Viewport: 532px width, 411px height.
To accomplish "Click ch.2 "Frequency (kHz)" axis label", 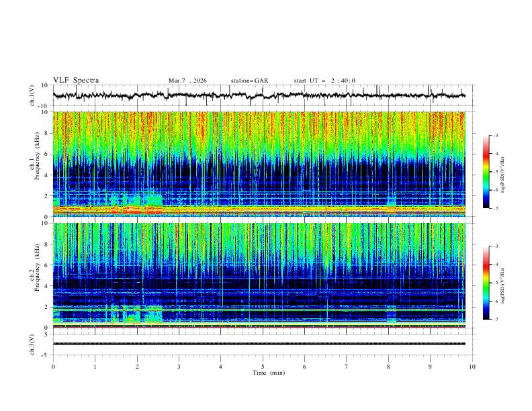I will click(x=37, y=267).
